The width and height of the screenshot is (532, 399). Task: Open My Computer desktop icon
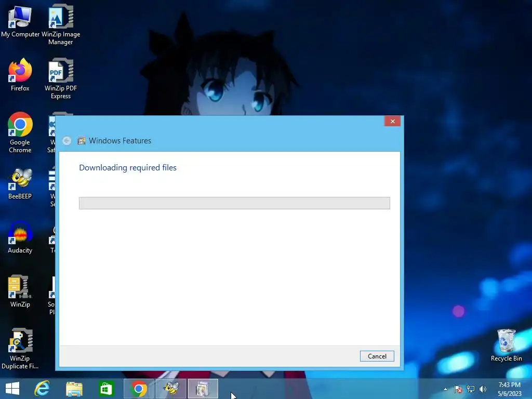tap(20, 21)
